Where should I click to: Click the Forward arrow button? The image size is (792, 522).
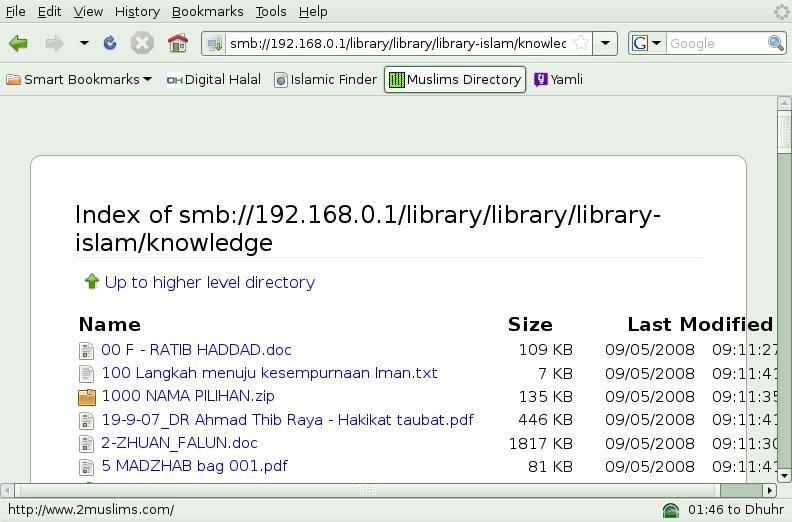54,43
